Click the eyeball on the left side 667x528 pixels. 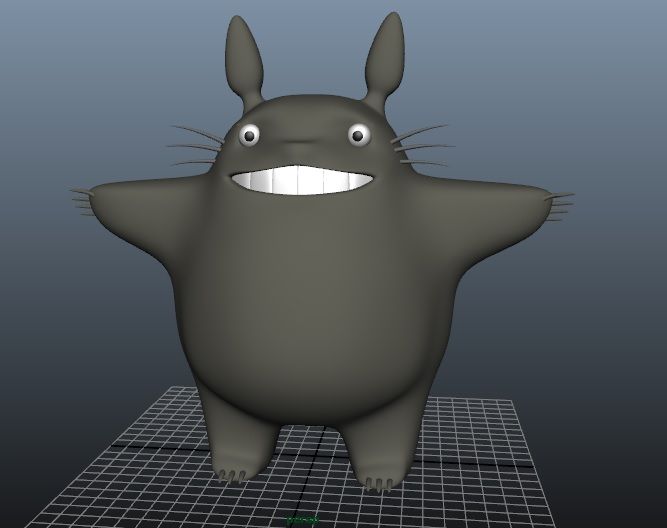[x=250, y=133]
